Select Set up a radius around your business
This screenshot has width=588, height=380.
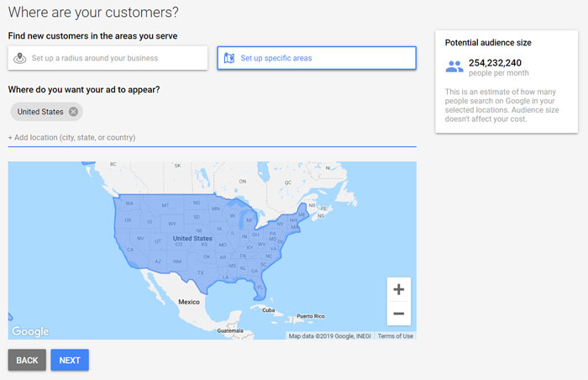(108, 58)
